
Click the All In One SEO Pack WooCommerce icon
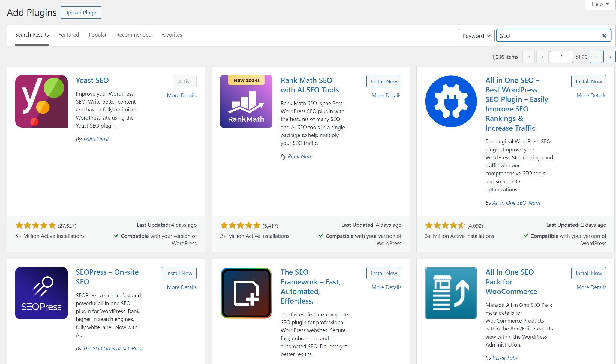coord(451,293)
